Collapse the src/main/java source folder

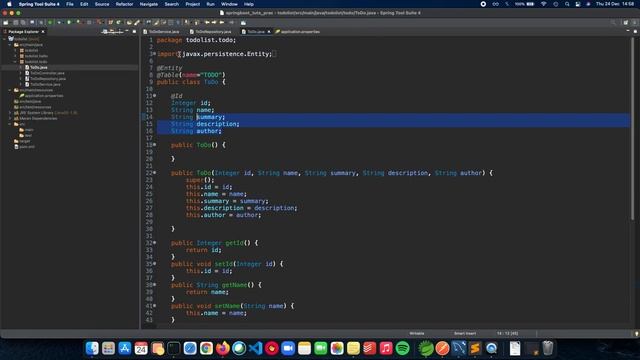pos(10,45)
